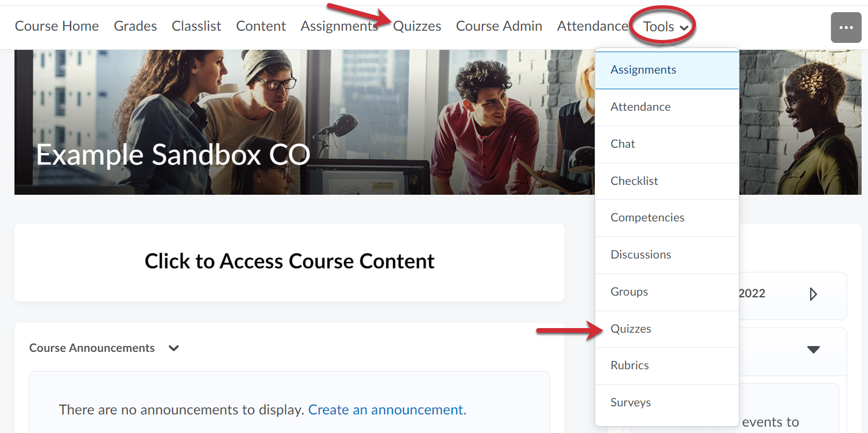This screenshot has width=868, height=433.
Task: Open Attendance from the navbar
Action: tap(592, 26)
